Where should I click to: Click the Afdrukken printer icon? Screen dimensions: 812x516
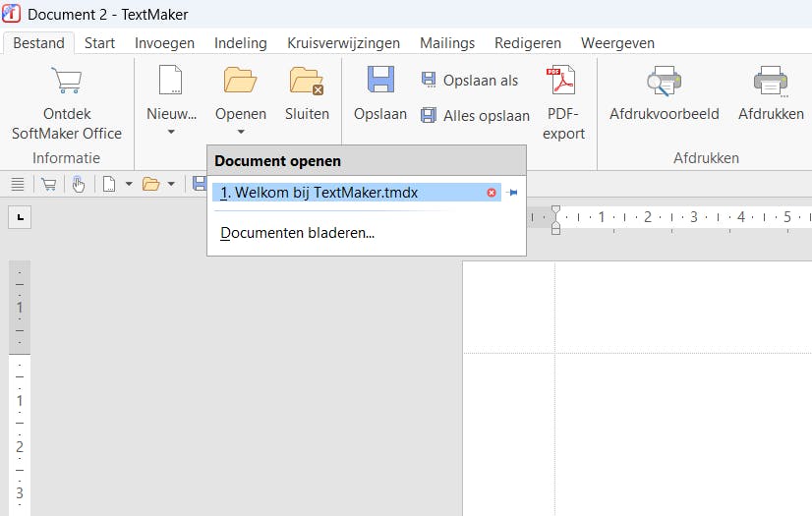[x=771, y=81]
